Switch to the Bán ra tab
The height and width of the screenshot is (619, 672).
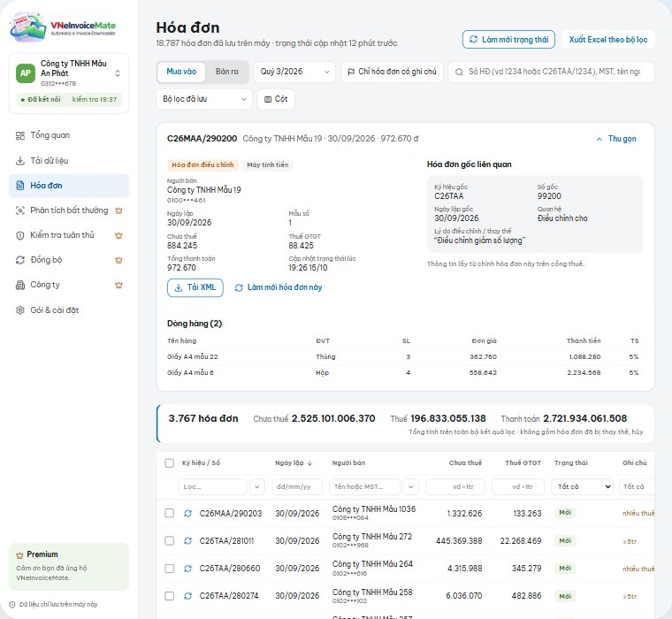click(x=226, y=72)
